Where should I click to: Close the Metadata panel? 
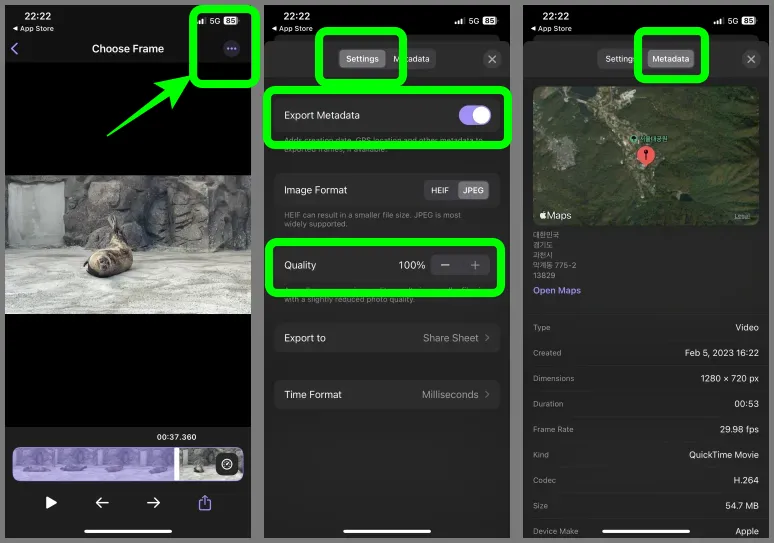pos(751,59)
